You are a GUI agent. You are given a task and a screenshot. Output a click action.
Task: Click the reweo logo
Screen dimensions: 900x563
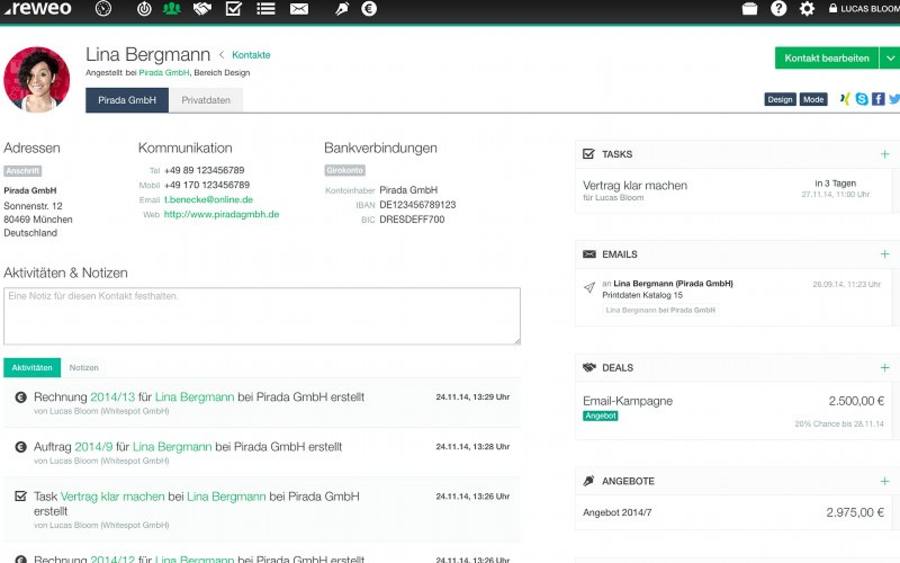(38, 9)
